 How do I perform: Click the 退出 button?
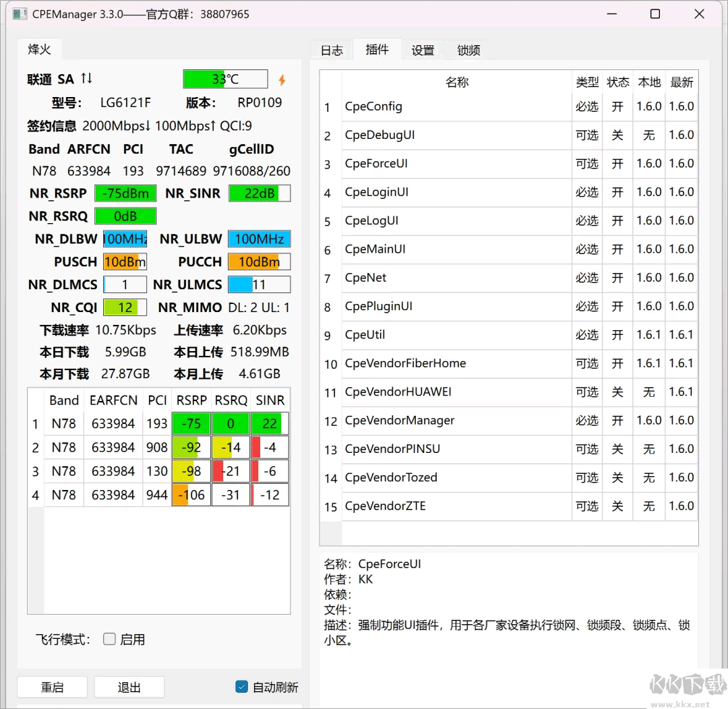point(129,687)
